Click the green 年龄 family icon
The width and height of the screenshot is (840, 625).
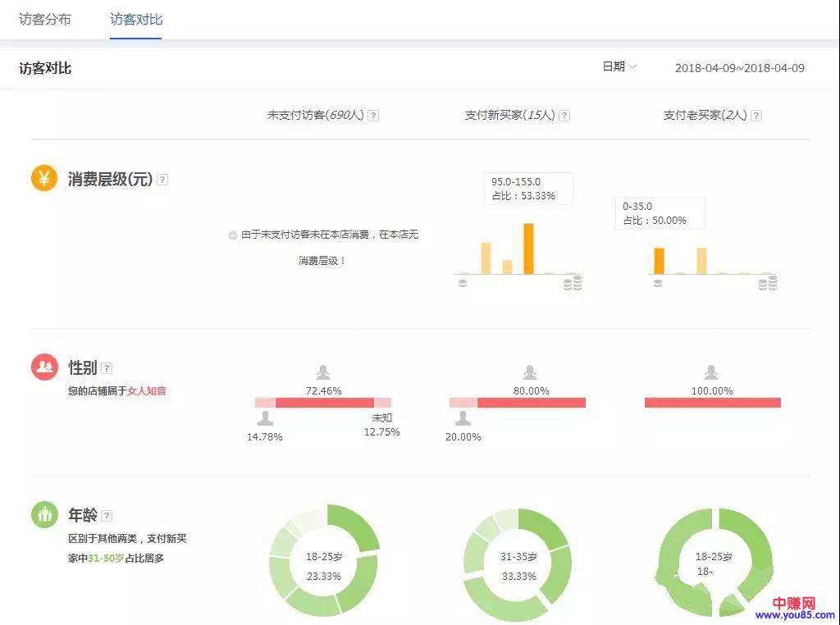point(44,514)
